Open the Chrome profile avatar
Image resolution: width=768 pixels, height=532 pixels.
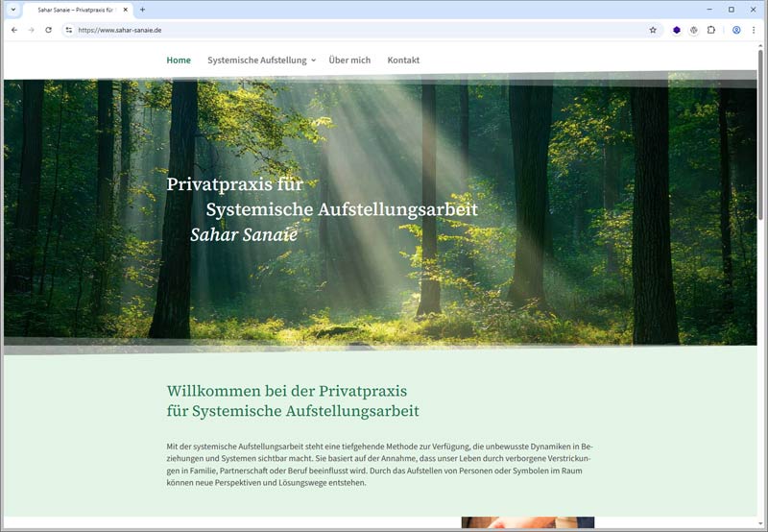coord(736,30)
